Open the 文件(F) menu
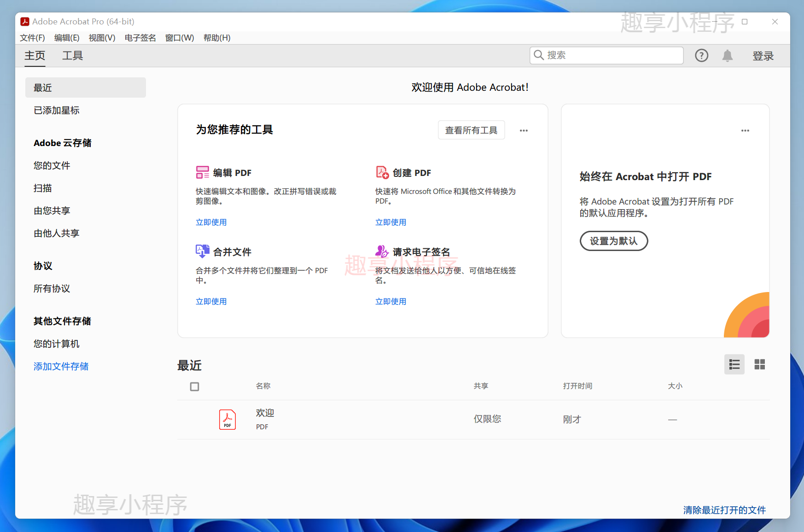The width and height of the screenshot is (804, 532). (32, 38)
